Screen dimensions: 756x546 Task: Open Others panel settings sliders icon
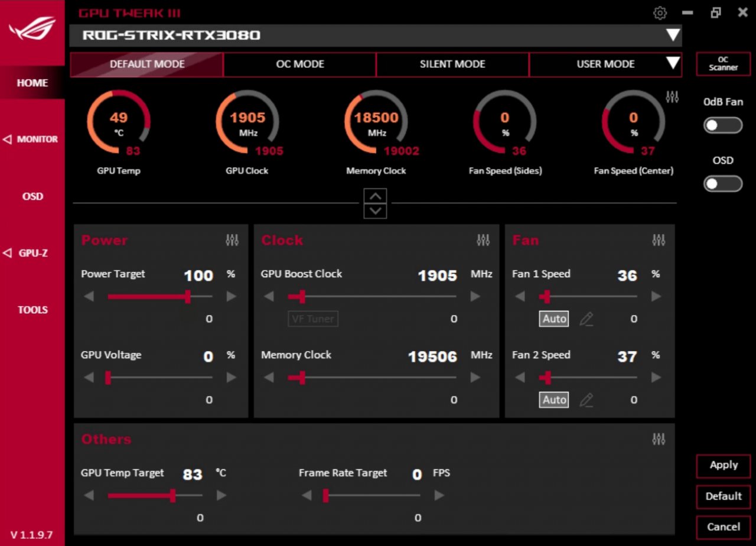pyautogui.click(x=659, y=439)
